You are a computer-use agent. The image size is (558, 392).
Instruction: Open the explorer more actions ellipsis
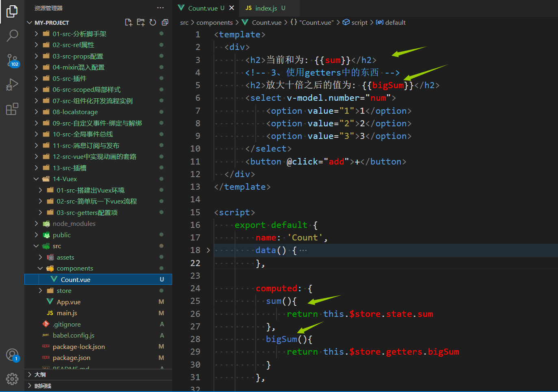160,8
